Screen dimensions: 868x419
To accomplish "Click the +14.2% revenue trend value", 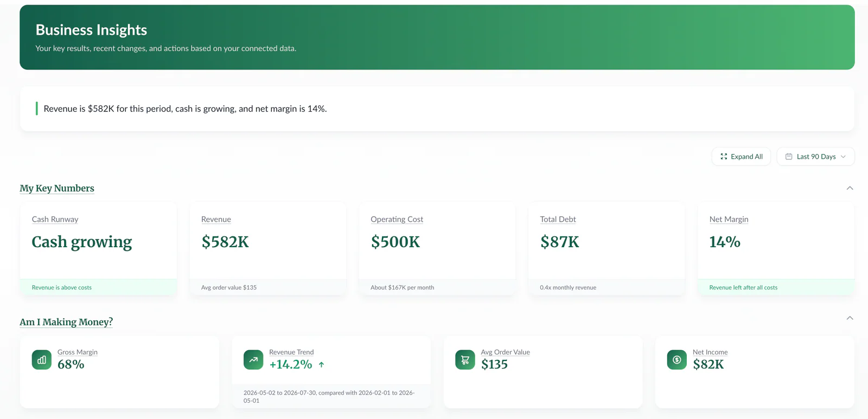I will pos(291,364).
